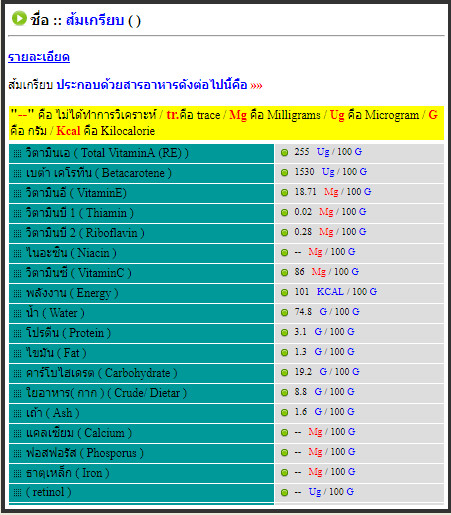Open the รายละเอียด link

[x=39, y=57]
